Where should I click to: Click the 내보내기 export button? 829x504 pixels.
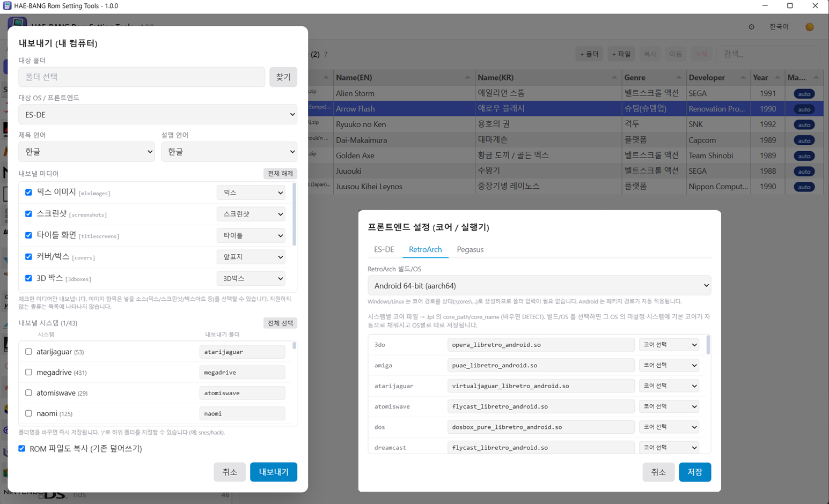[x=274, y=472]
